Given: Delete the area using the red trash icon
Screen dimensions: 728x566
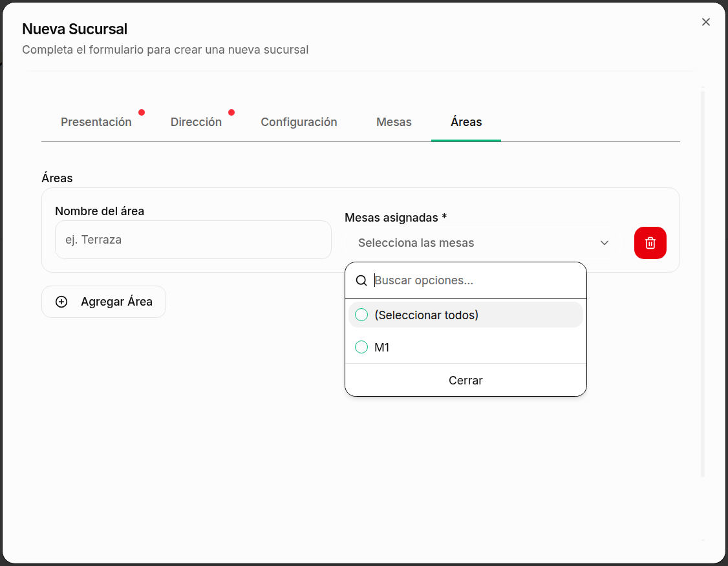Looking at the screenshot, I should pos(650,243).
